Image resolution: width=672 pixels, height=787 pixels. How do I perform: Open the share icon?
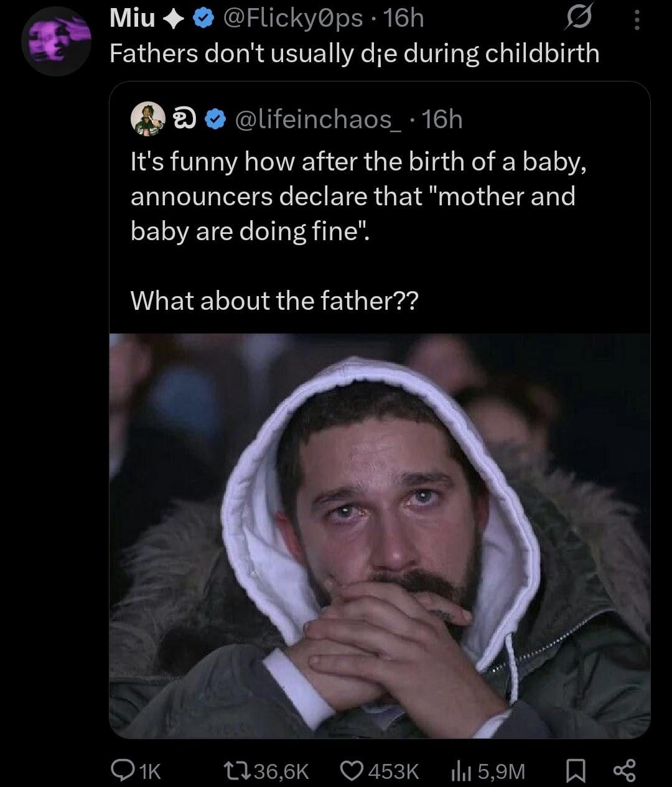tap(624, 771)
